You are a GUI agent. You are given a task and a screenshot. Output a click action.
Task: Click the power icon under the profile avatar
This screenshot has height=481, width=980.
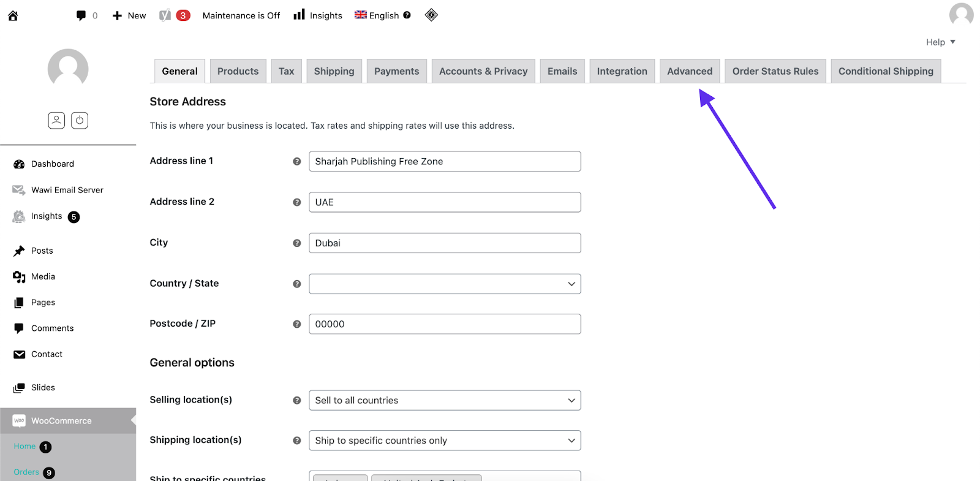tap(80, 120)
